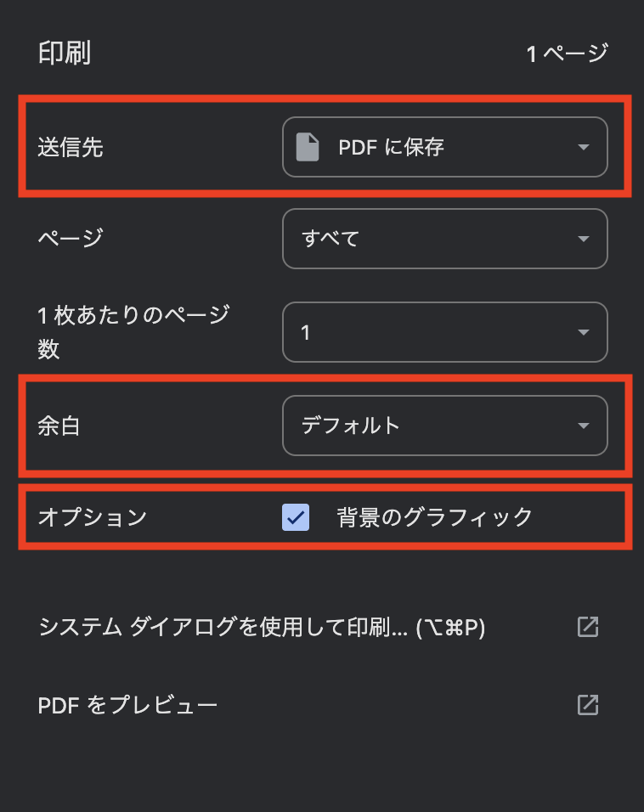644x812 pixels.
Task: Click the checkmark icon for 背景のグラフィック
Action: [296, 517]
